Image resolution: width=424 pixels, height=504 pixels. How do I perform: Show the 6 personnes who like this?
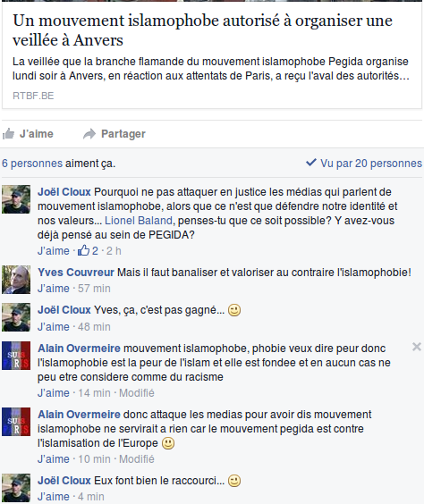coord(32,164)
